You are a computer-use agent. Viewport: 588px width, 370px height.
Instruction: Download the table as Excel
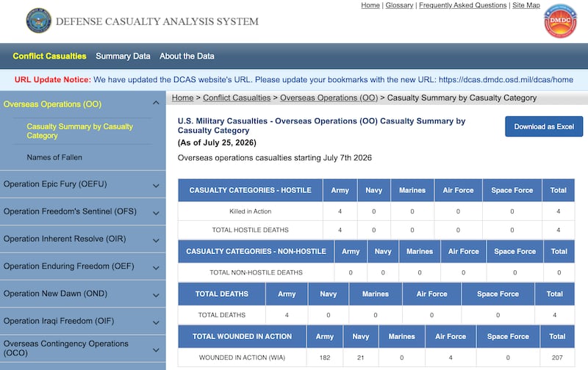click(x=544, y=126)
